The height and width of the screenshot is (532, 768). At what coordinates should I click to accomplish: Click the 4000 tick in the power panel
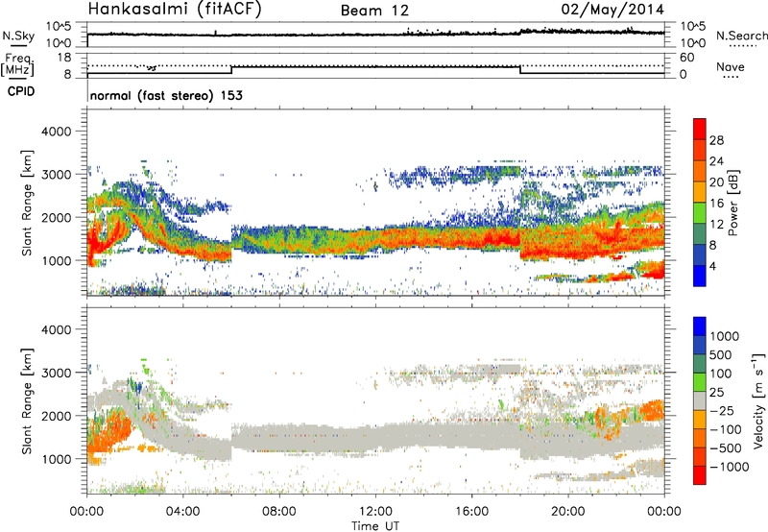click(57, 132)
